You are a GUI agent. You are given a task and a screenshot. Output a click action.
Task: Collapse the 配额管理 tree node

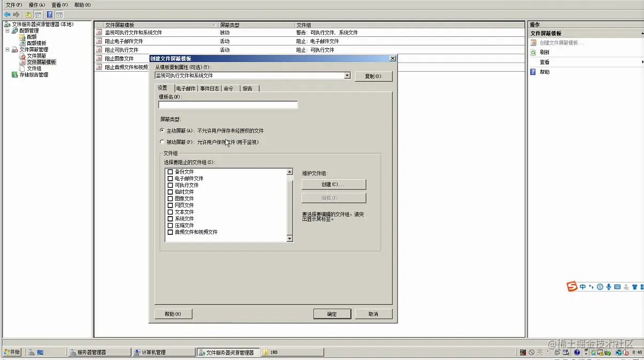click(x=7, y=30)
